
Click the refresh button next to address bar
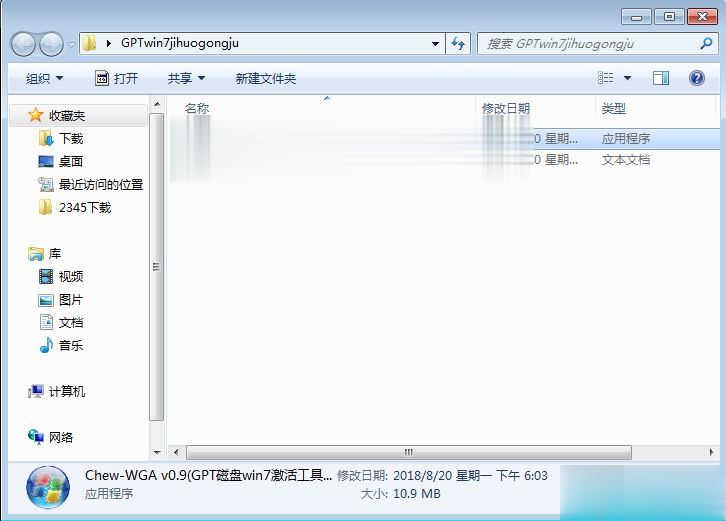[458, 44]
